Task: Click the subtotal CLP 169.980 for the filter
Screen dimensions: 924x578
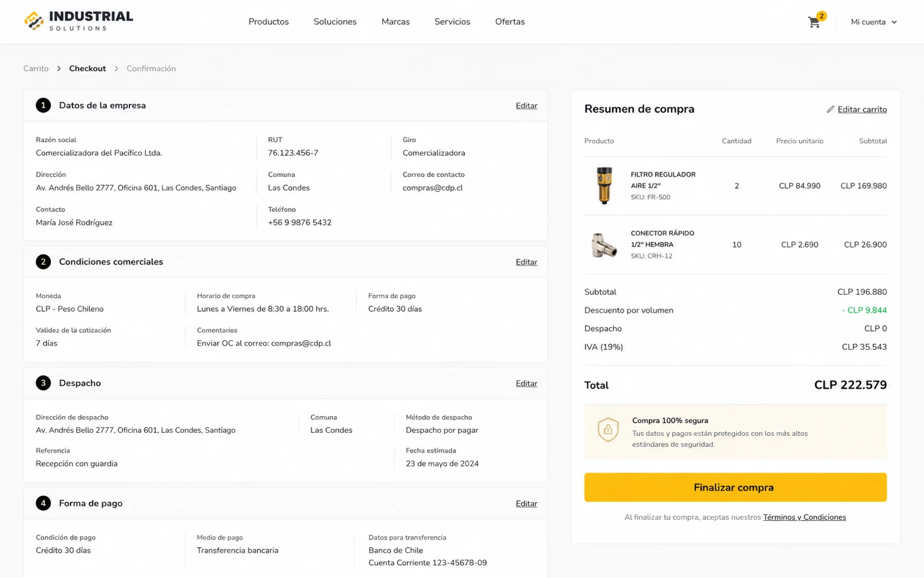Action: pos(863,186)
